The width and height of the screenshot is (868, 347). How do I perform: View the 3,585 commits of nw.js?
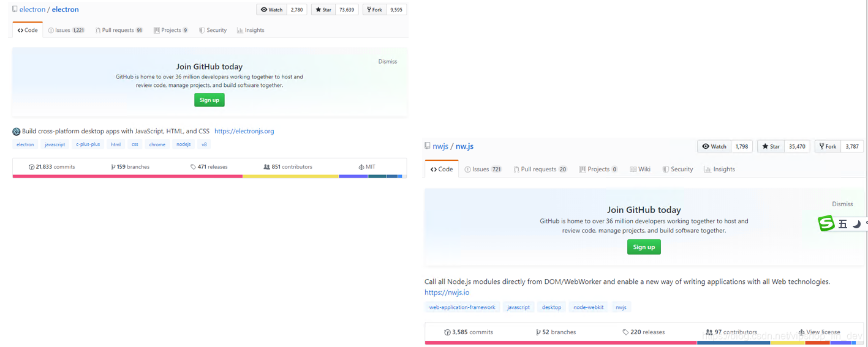pos(469,332)
